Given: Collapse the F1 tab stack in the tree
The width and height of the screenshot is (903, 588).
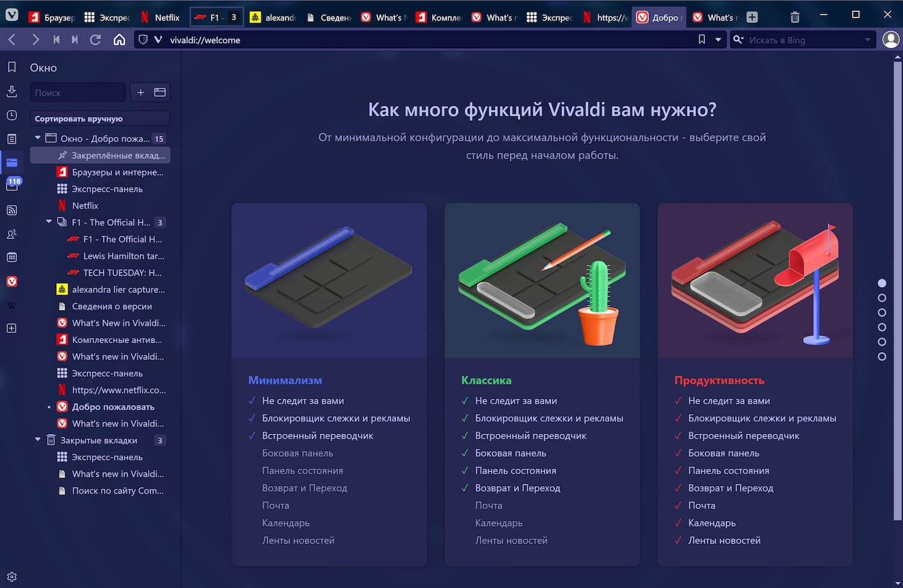Looking at the screenshot, I should pyautogui.click(x=49, y=222).
